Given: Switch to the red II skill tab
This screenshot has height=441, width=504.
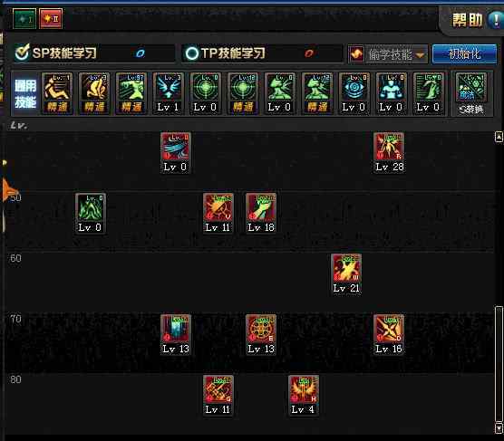Looking at the screenshot, I should point(51,19).
